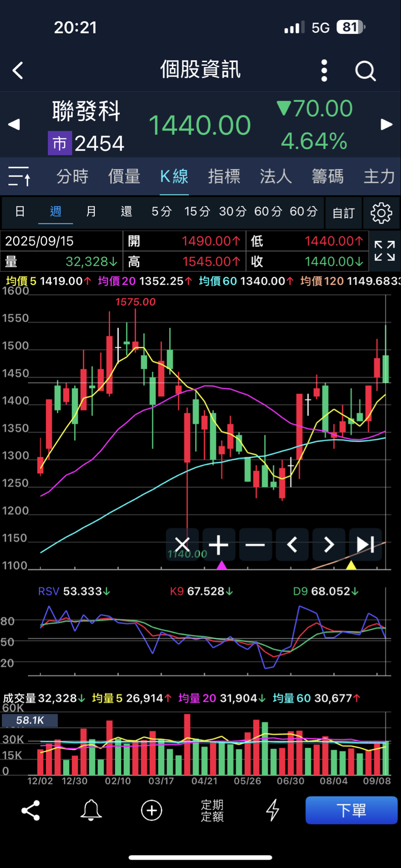Move crosshair to next candle
The image size is (401, 868).
(329, 545)
